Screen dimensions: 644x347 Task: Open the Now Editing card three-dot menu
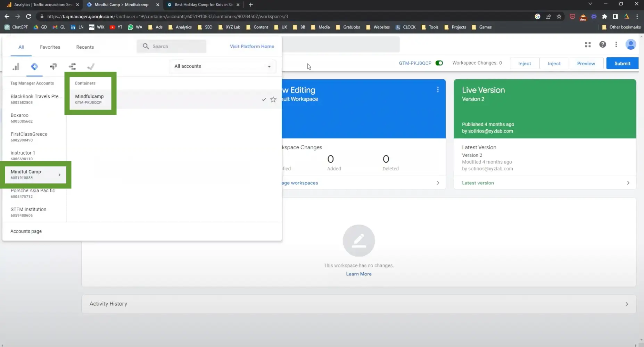pyautogui.click(x=438, y=90)
